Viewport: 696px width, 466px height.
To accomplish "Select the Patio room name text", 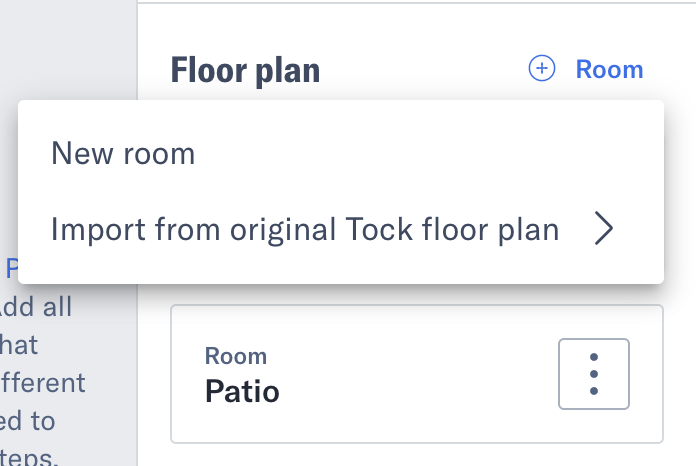I will [x=242, y=391].
